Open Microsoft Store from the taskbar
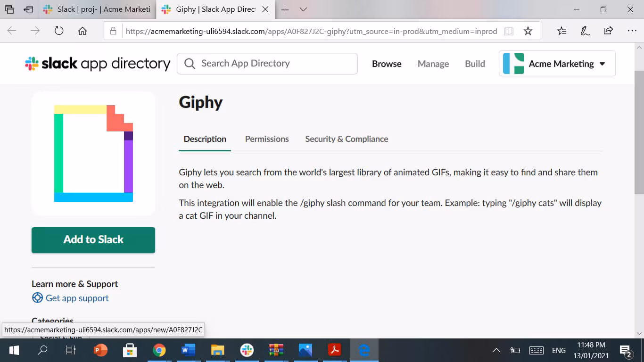Viewport: 644px width, 362px height. [x=130, y=350]
